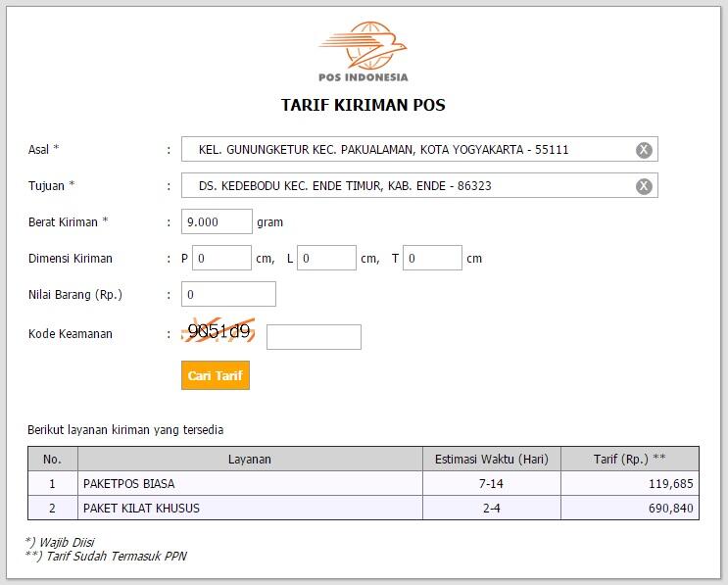This screenshot has height=585, width=728.
Task: Click the captcha image 9051d9
Action: pyautogui.click(x=218, y=330)
